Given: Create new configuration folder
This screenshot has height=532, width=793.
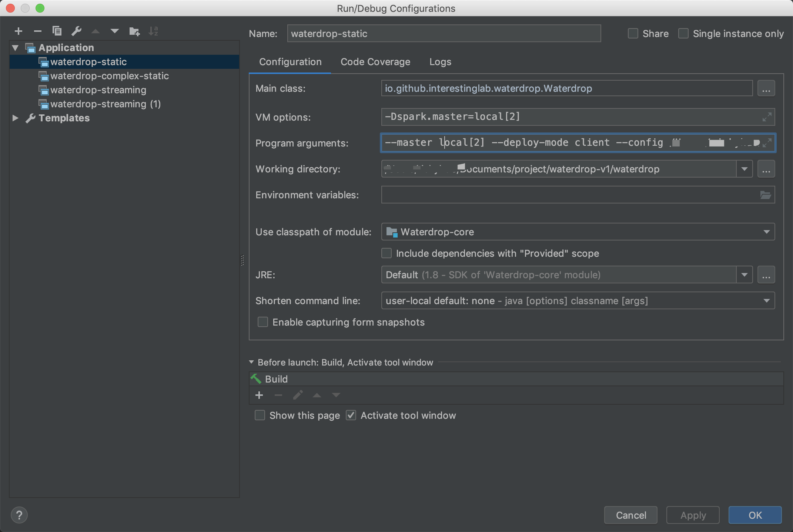Looking at the screenshot, I should (134, 31).
